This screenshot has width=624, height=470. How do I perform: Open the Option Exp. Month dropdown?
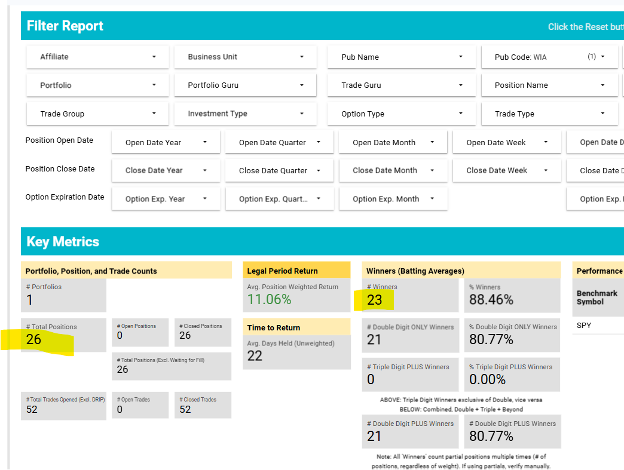click(393, 199)
